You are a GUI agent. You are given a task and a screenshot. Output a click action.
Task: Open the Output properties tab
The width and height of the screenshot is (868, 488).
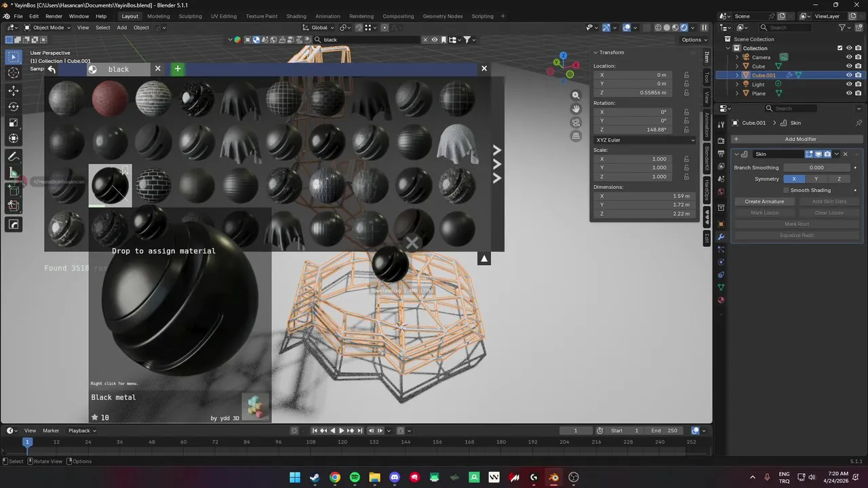721,153
